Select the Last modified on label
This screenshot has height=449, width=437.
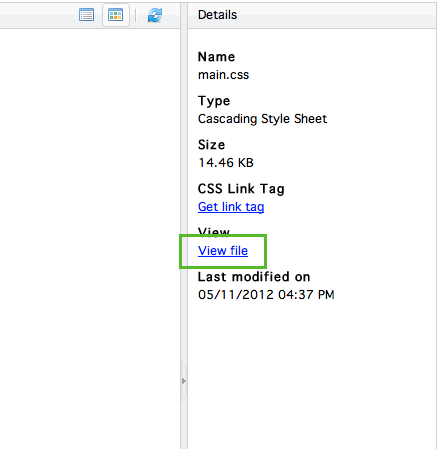(254, 277)
